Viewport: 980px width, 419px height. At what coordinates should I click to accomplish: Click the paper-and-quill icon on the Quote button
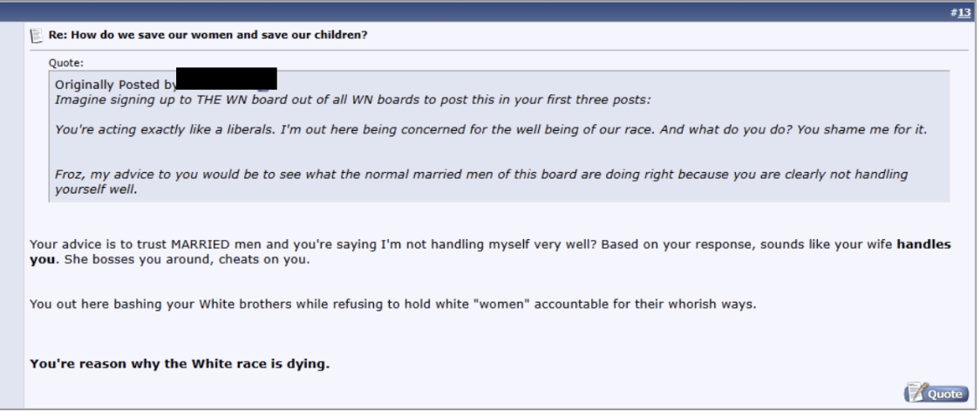[x=915, y=393]
